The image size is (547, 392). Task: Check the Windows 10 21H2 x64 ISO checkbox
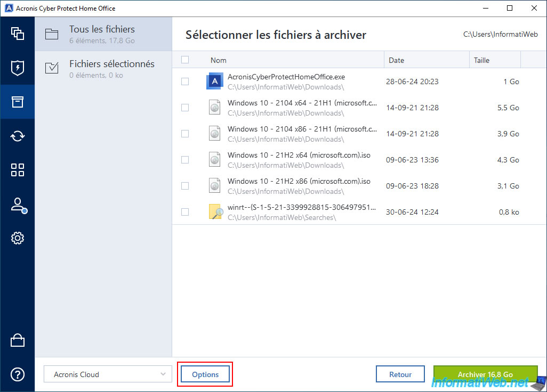pos(185,160)
